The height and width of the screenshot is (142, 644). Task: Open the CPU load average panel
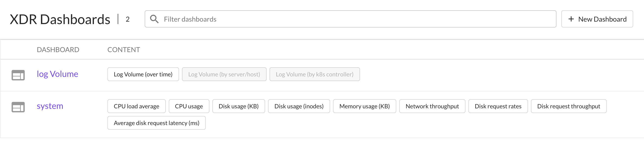[136, 106]
